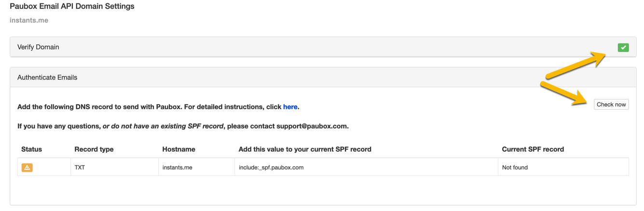This screenshot has width=644, height=211.
Task: Collapse the Authenticate Emails panel header
Action: (x=47, y=77)
